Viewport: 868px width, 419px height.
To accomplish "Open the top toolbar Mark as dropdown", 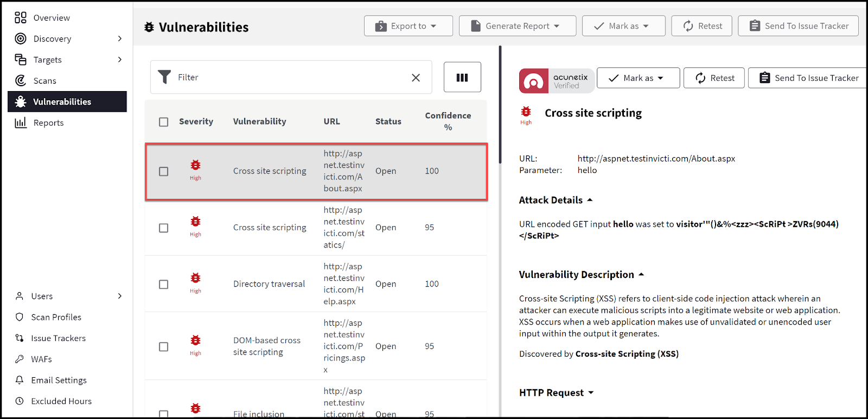I will click(624, 26).
